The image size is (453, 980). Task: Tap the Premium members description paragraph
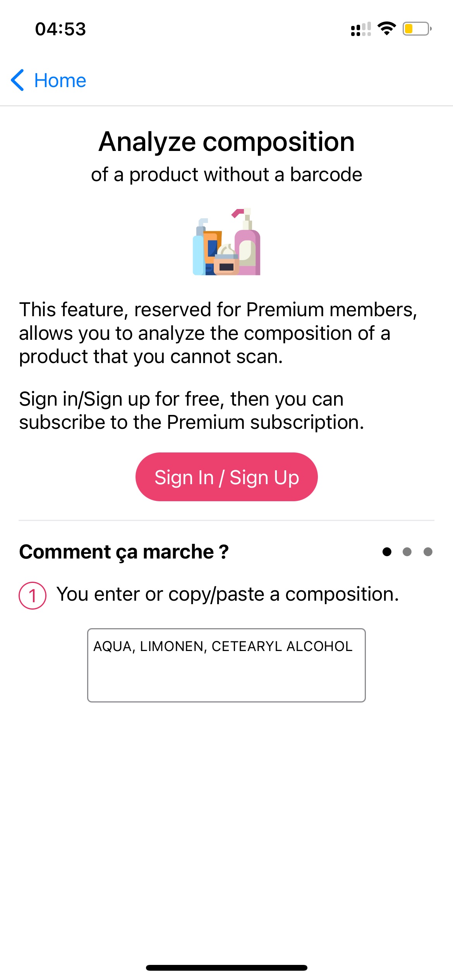(218, 333)
